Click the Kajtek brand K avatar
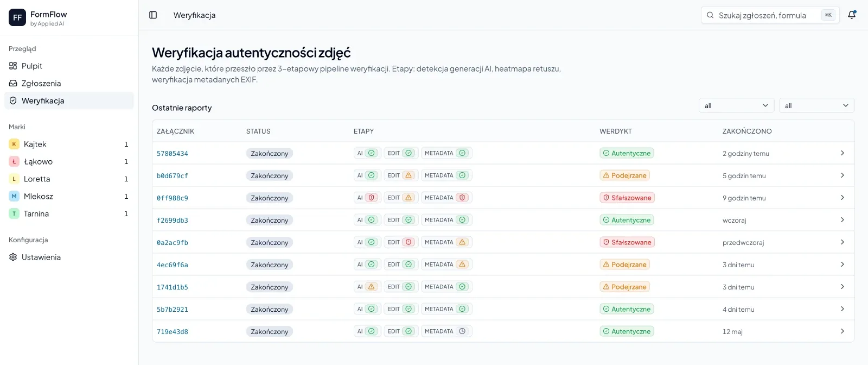Screen dimensions: 868x365 click(x=14, y=144)
